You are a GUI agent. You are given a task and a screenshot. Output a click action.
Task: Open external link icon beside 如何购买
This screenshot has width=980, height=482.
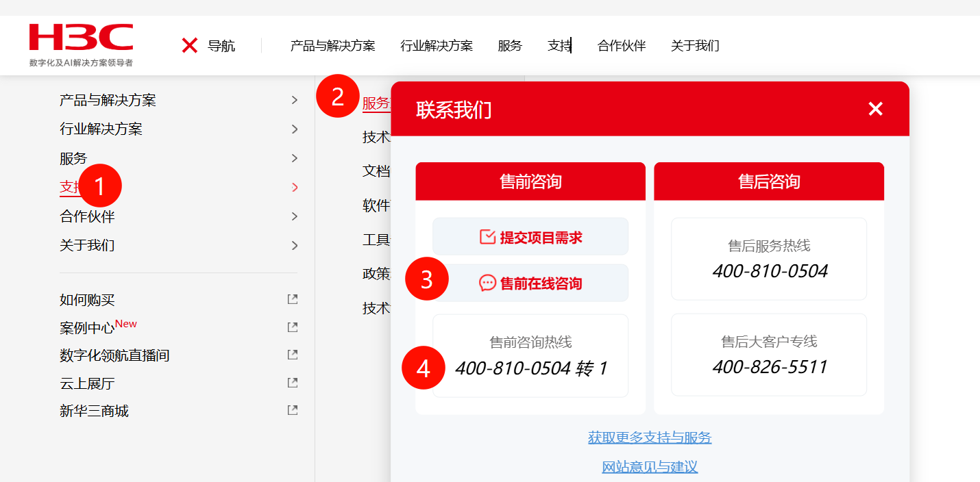(293, 299)
